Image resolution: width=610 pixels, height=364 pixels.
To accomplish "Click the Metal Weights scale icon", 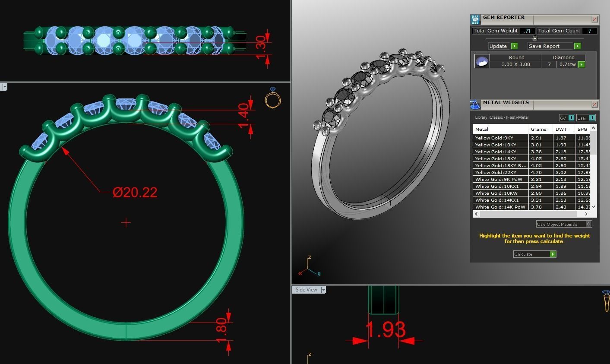I will coord(475,104).
